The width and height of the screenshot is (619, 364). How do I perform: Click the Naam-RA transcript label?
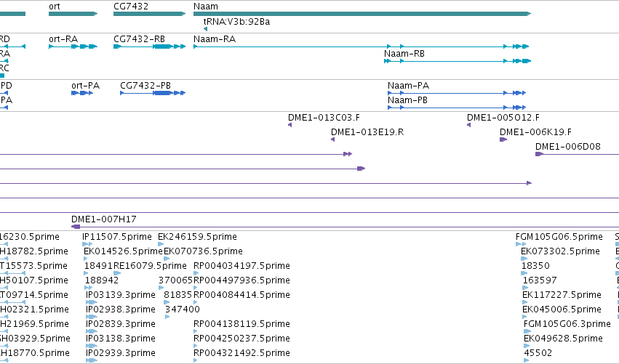pos(215,39)
